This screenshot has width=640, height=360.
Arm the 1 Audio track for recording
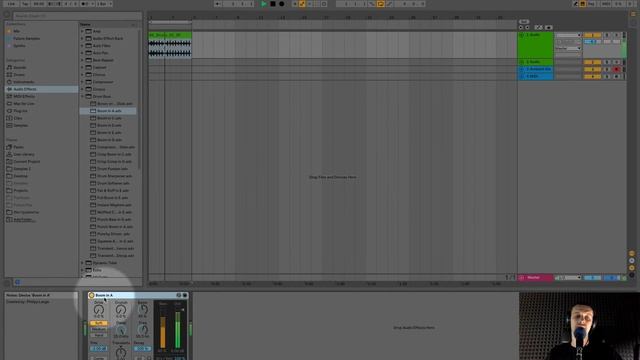[616, 35]
